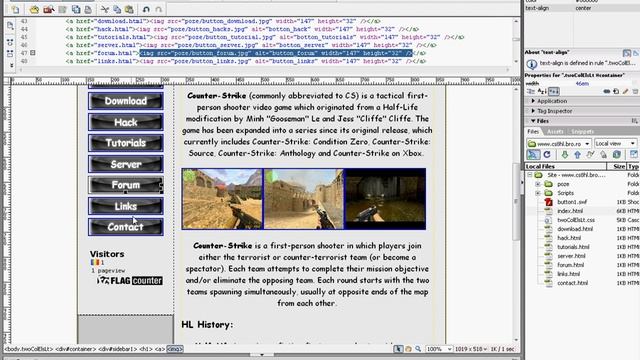Viewport: 640px width, 360px height.
Task: Click the Delete CSS trash icon
Action: pos(635,91)
